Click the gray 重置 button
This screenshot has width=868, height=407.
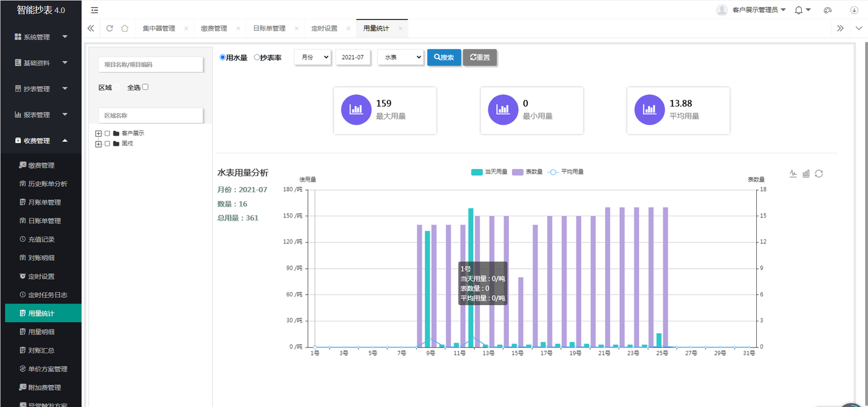(480, 57)
